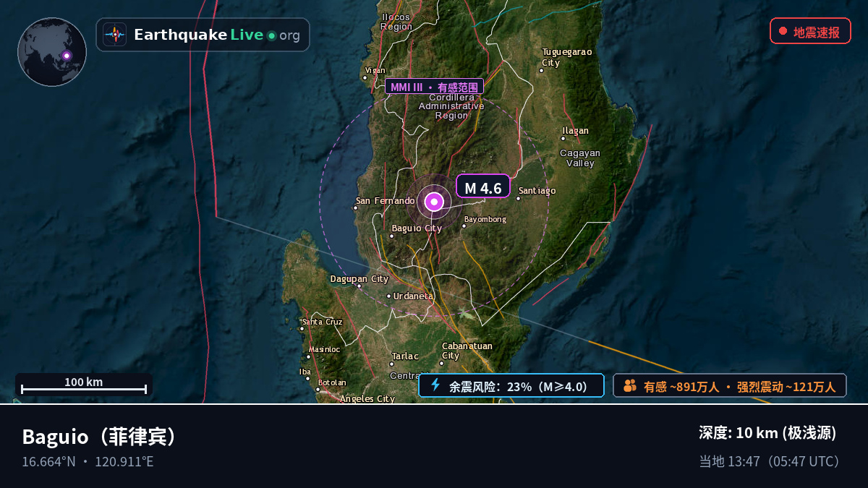The width and height of the screenshot is (868, 488).
Task: Click the 余震风险 23% panel
Action: pyautogui.click(x=511, y=386)
